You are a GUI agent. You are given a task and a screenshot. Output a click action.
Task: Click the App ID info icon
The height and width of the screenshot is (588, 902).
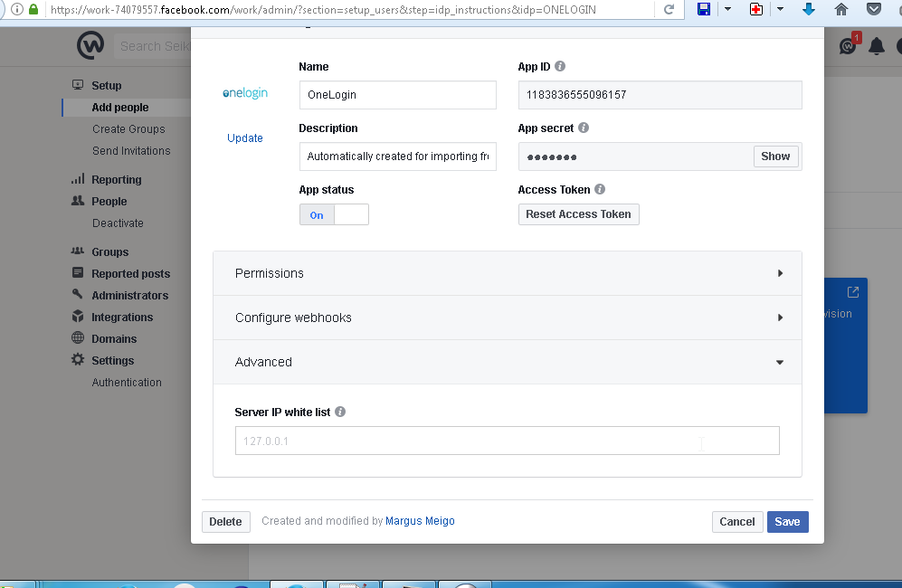coord(560,66)
